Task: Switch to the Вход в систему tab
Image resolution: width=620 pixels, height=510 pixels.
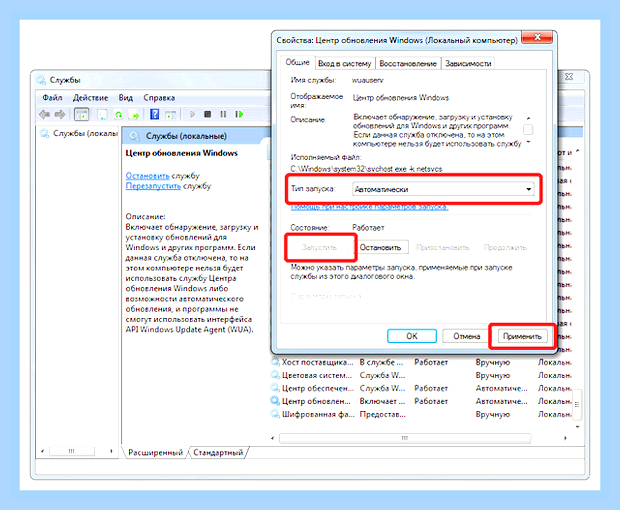Action: pos(344,64)
